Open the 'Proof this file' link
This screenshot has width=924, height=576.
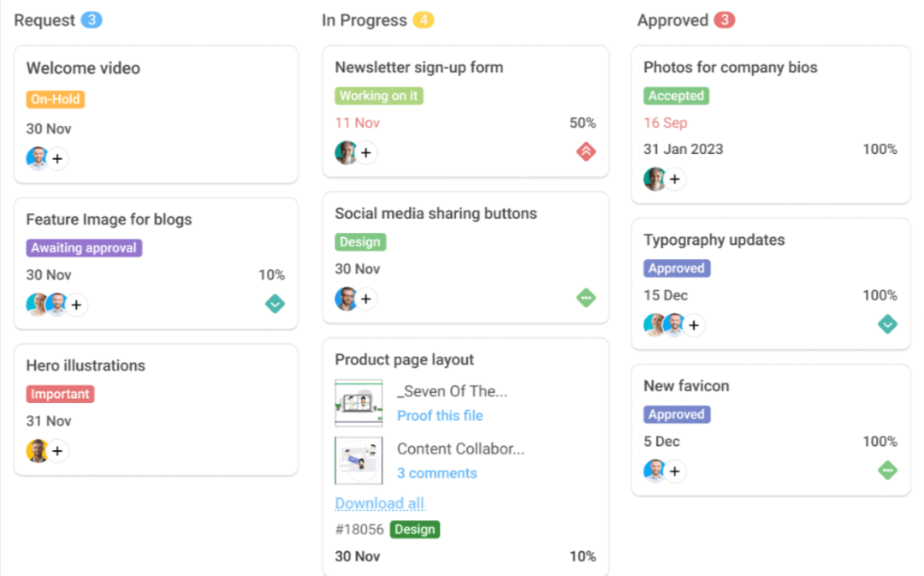pyautogui.click(x=440, y=415)
